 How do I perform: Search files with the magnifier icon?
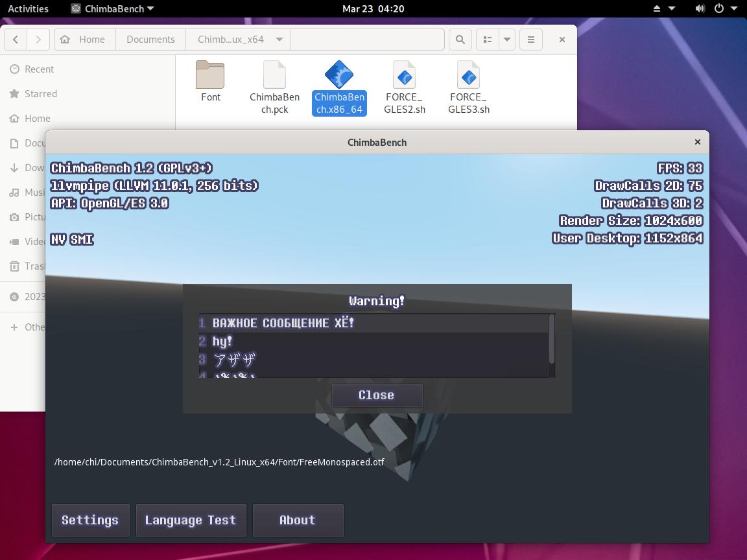(x=460, y=40)
